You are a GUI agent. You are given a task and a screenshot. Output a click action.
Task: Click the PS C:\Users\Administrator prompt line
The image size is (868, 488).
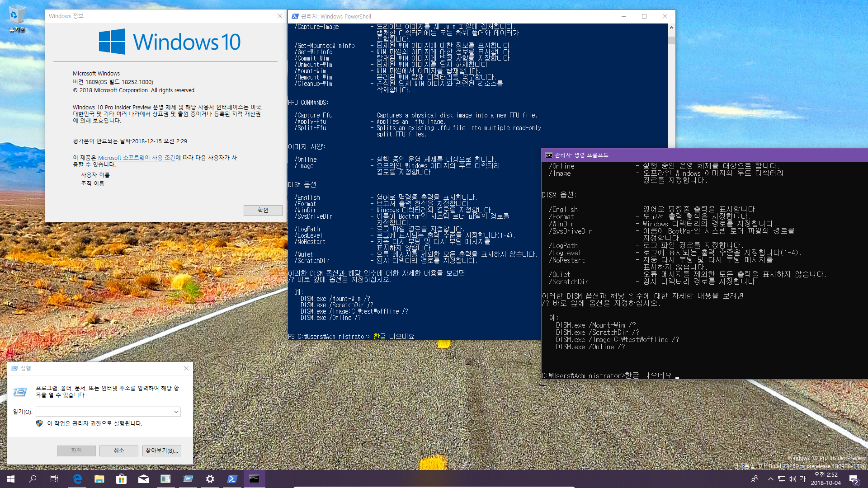[x=351, y=337]
